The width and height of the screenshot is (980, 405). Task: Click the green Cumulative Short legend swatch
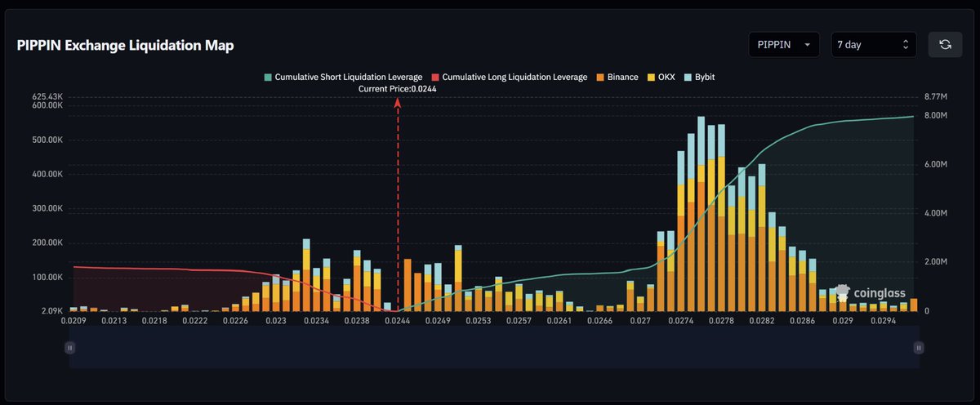(x=266, y=77)
